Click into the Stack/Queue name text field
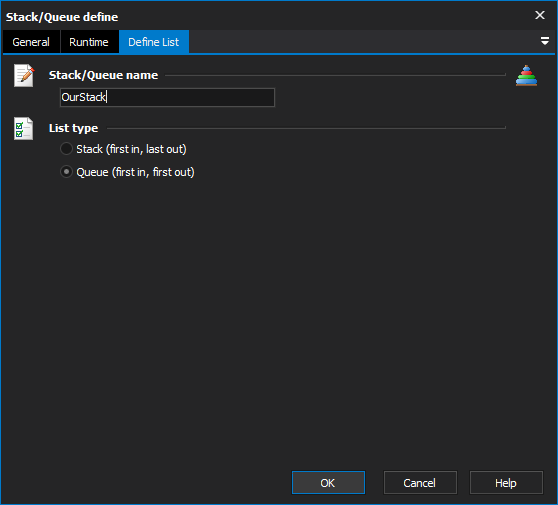The width and height of the screenshot is (558, 505). 167,97
